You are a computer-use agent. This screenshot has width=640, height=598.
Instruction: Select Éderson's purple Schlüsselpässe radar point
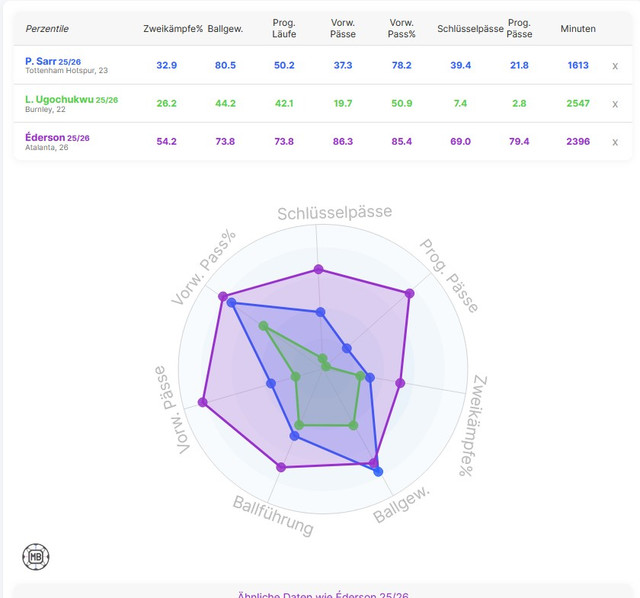[x=319, y=269]
